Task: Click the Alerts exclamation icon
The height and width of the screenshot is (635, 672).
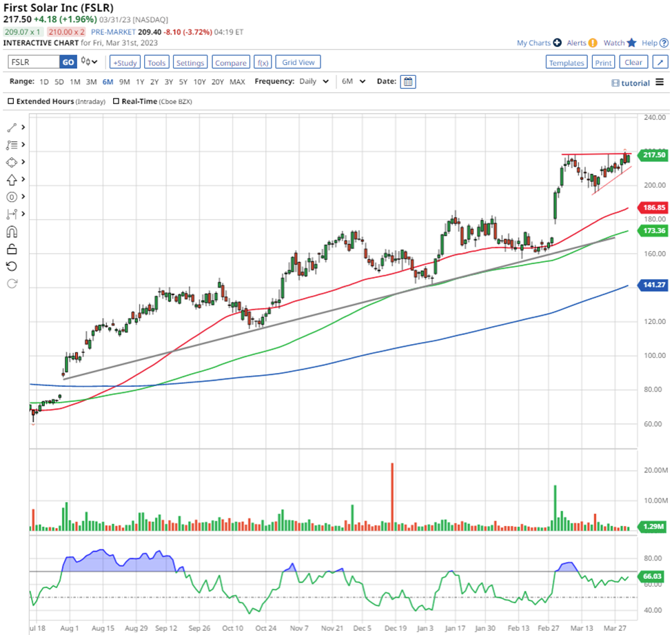Action: [x=593, y=43]
